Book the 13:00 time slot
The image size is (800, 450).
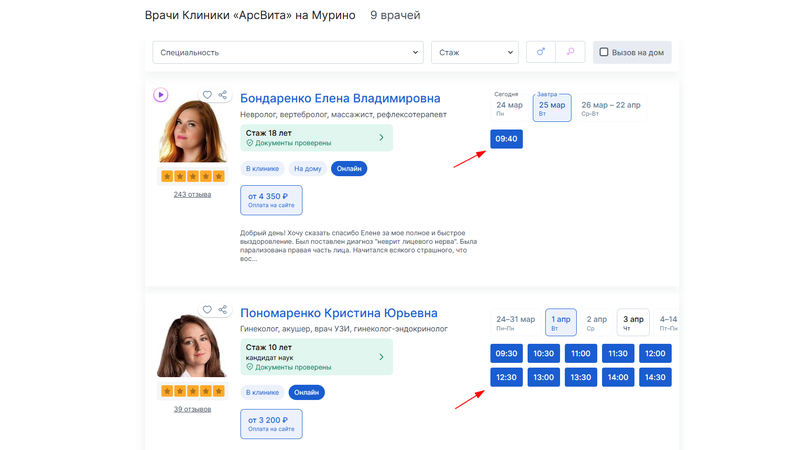point(543,377)
